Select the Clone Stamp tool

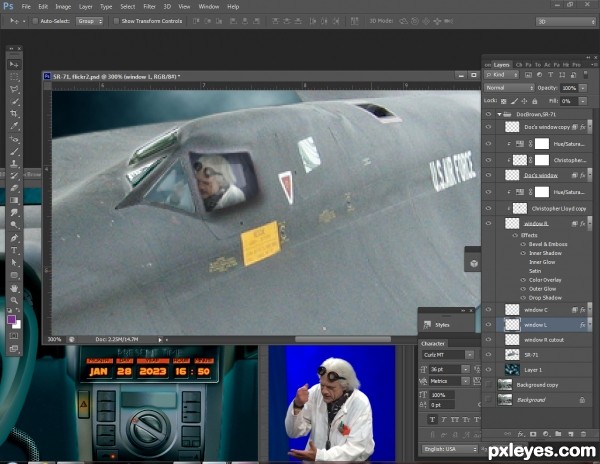[x=14, y=163]
